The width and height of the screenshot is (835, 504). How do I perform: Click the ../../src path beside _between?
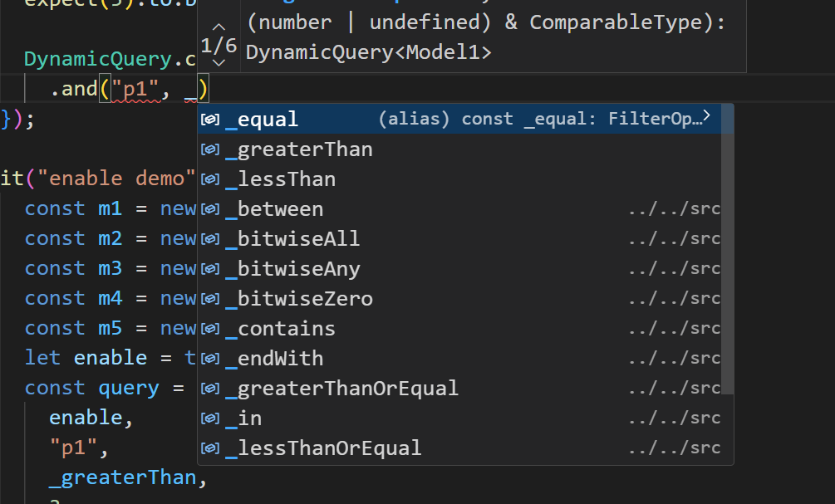click(x=674, y=209)
